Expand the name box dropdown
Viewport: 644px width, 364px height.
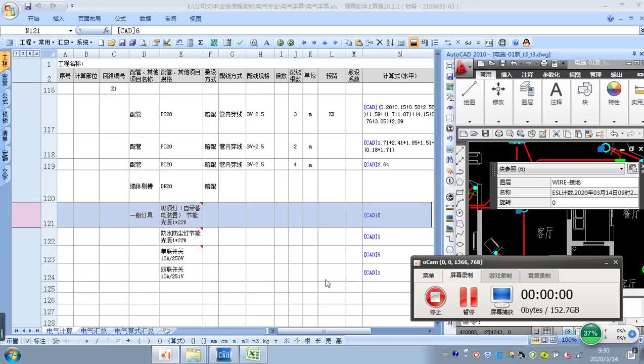pos(70,31)
